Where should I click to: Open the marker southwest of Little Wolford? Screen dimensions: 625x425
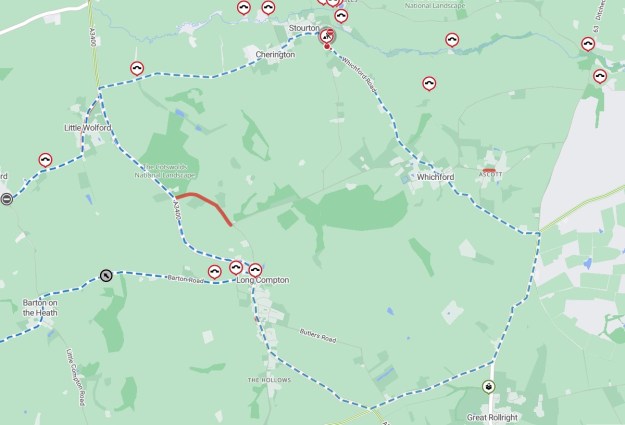coord(45,160)
